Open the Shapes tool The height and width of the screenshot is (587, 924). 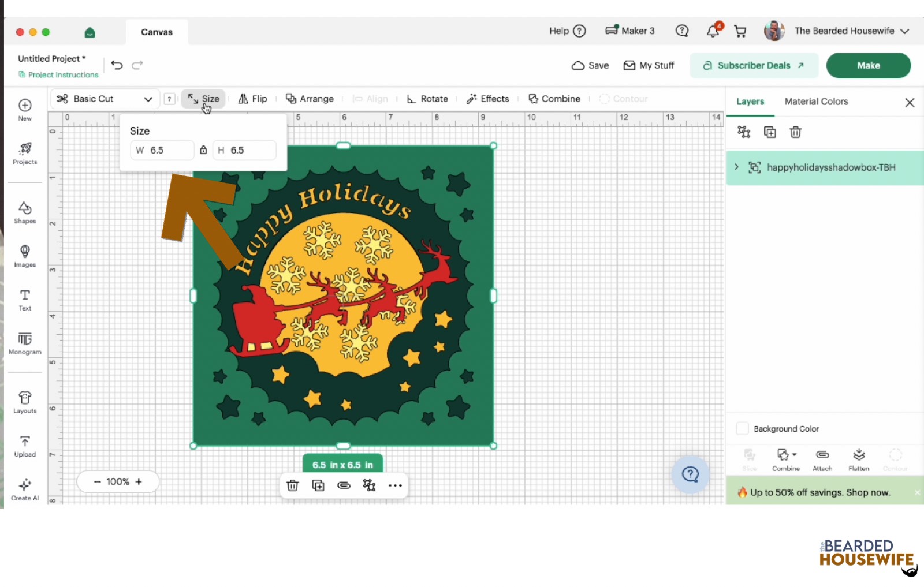[25, 212]
